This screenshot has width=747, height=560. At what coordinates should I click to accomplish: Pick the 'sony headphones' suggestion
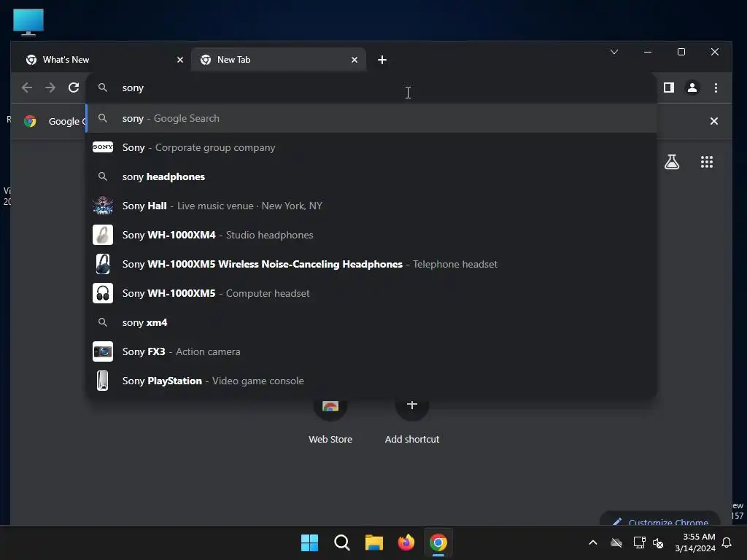[371, 176]
